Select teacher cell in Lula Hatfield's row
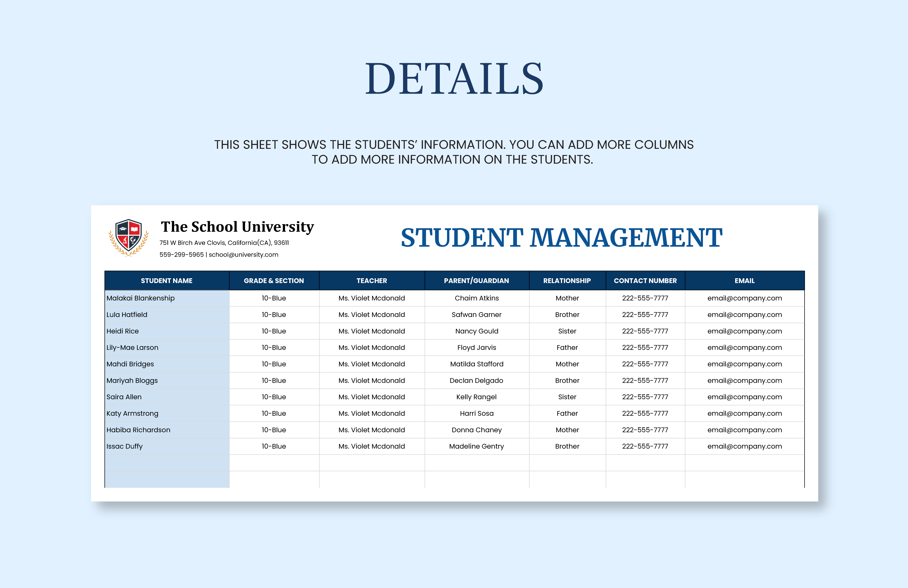This screenshot has width=908, height=588. tap(372, 315)
